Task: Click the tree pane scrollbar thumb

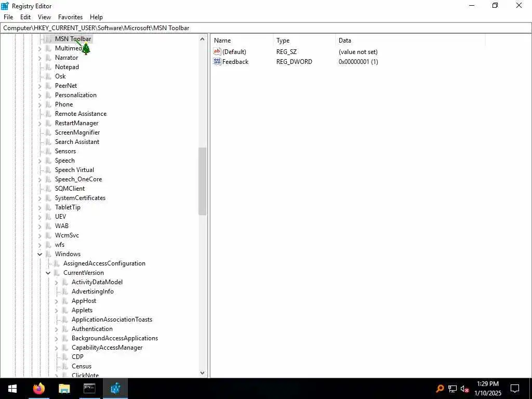Action: point(203,181)
